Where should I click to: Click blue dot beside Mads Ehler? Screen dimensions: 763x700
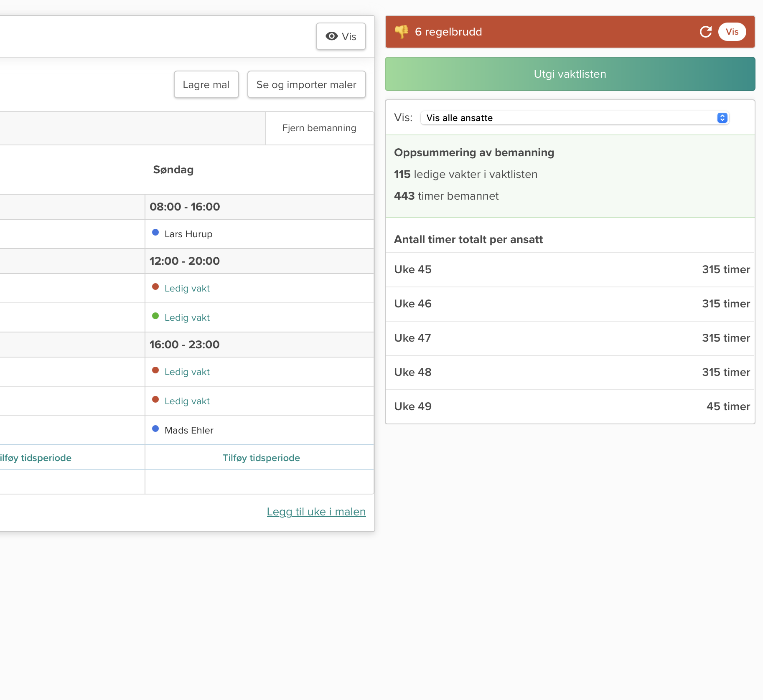point(155,429)
